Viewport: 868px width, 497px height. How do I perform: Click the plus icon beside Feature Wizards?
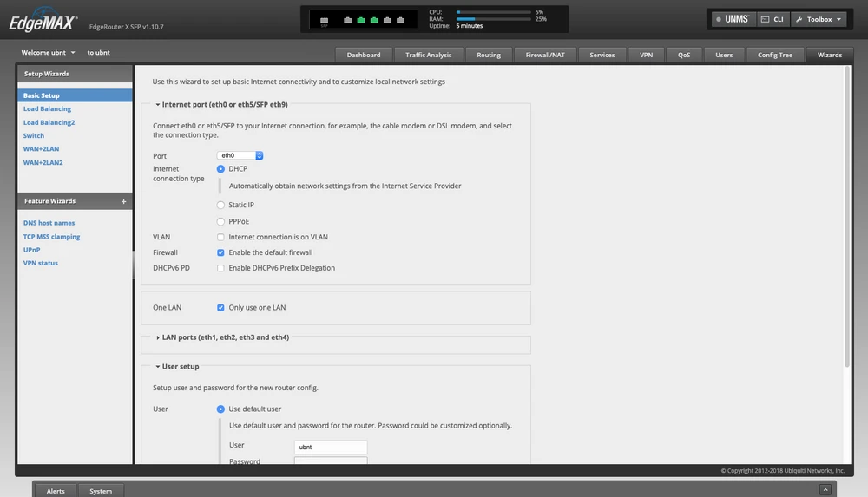tap(123, 201)
